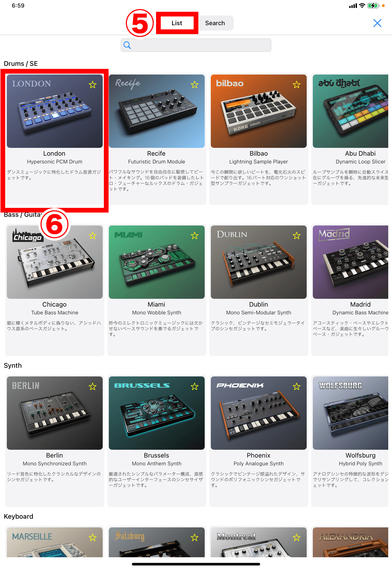
Task: Switch to the List tab
Action: click(177, 23)
